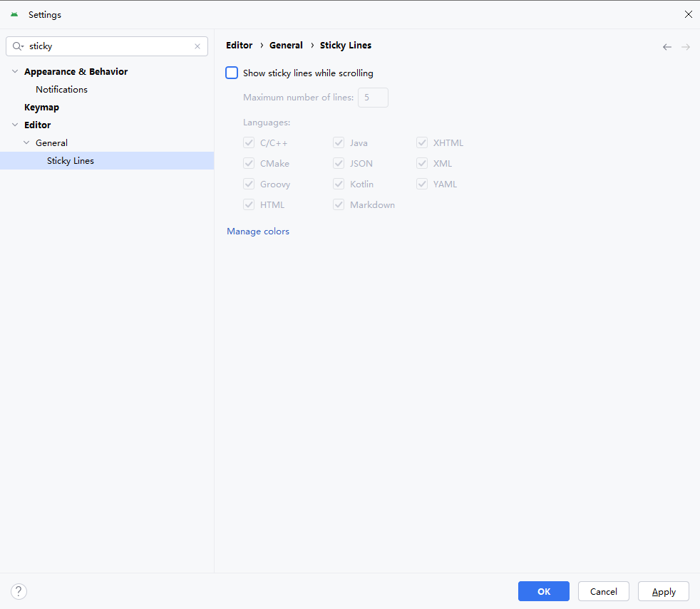Toggle the CMake language checkbox
The height and width of the screenshot is (609, 700).
tap(249, 163)
